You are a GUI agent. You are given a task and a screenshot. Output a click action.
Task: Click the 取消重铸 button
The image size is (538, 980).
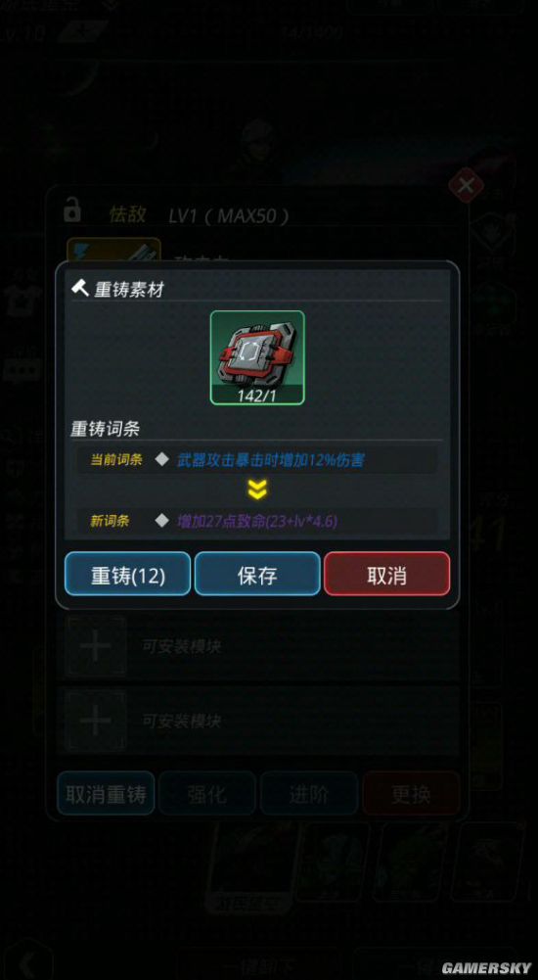106,793
